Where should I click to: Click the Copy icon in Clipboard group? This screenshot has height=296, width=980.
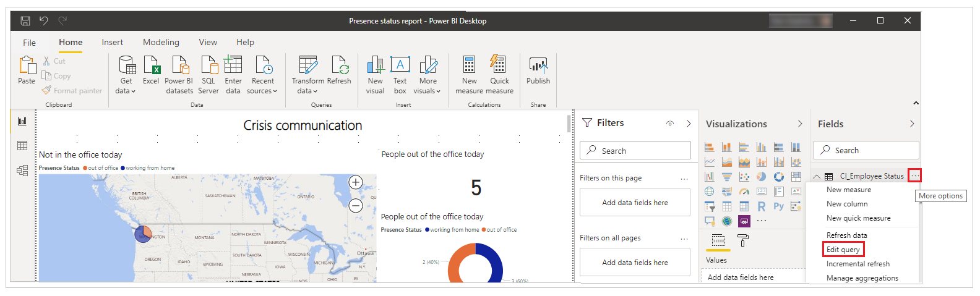tap(46, 75)
